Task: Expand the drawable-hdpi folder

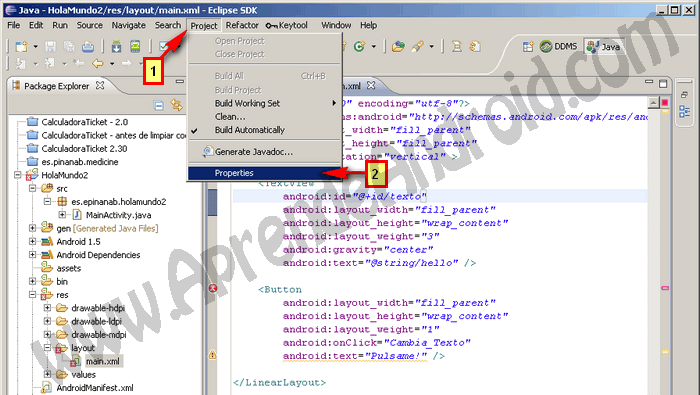Action: pos(47,308)
